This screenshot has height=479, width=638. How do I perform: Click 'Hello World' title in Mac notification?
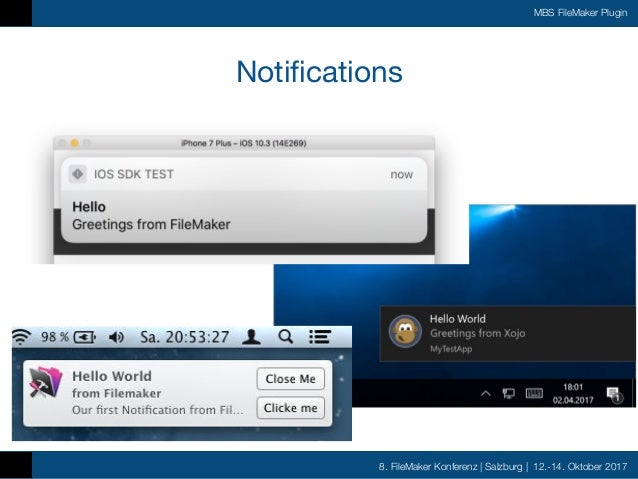pyautogui.click(x=112, y=376)
